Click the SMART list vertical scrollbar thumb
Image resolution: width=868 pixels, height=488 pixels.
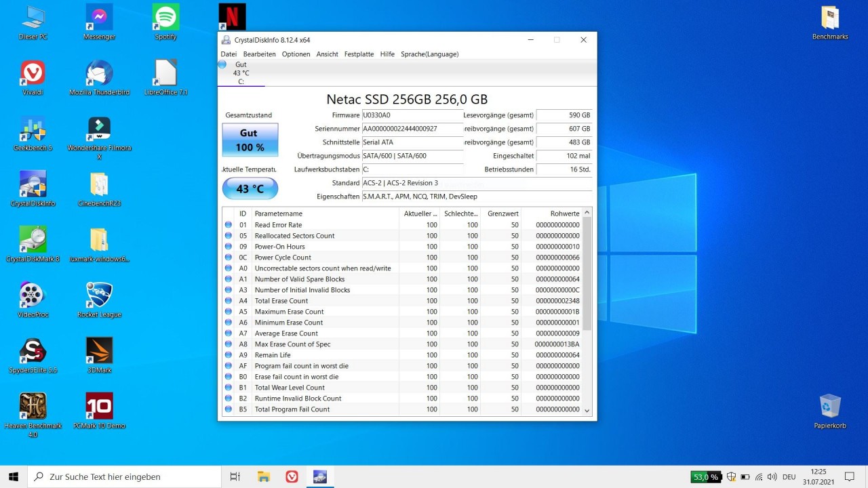[x=587, y=274]
